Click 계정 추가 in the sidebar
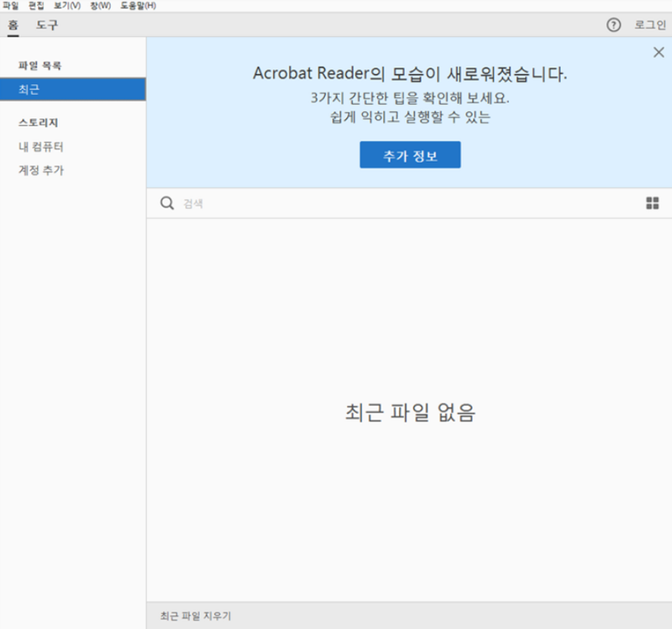 click(40, 170)
